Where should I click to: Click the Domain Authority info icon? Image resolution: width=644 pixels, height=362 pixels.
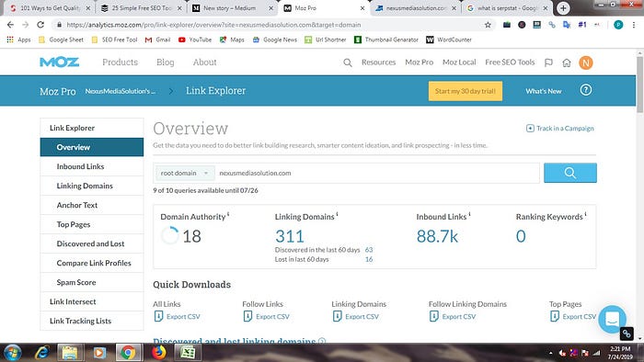pos(228,213)
